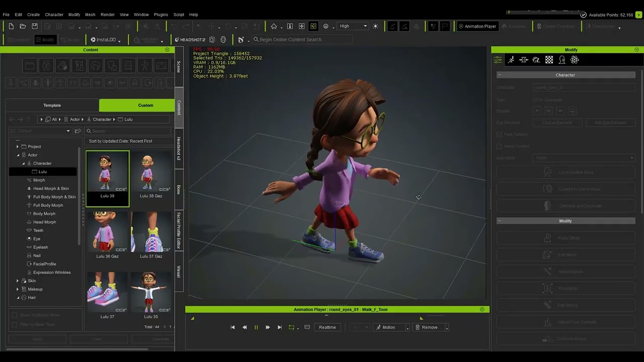Open a project using the folder icon

(23, 26)
